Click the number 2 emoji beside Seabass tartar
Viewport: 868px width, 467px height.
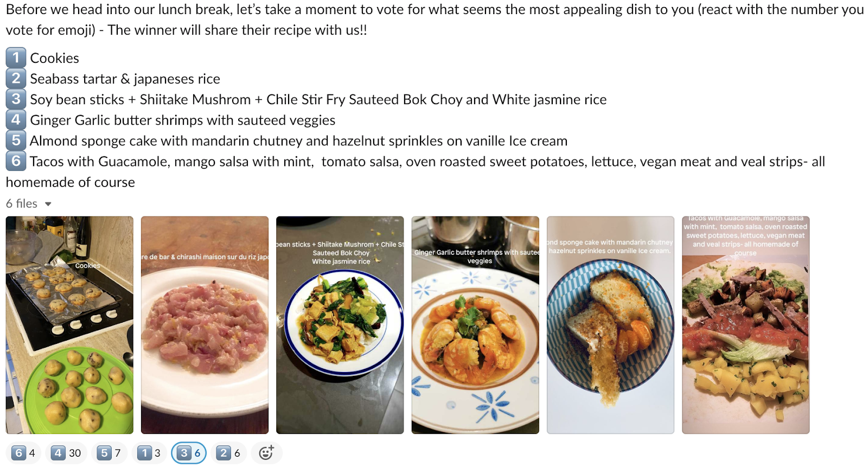[x=16, y=78]
